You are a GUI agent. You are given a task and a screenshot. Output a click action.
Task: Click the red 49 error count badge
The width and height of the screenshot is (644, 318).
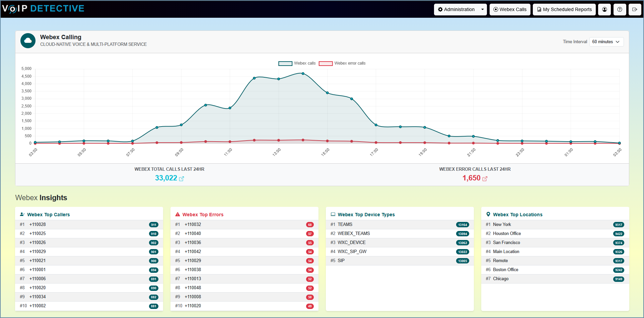click(x=310, y=306)
